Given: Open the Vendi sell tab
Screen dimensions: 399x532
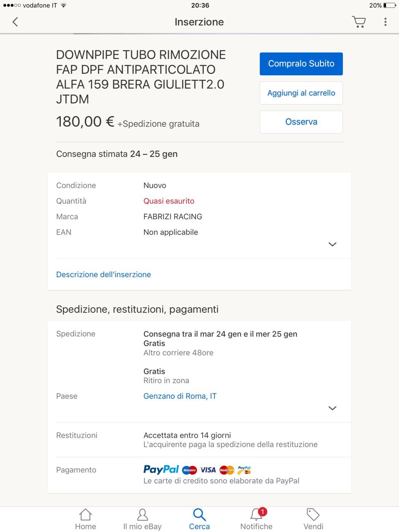Looking at the screenshot, I should (313, 519).
